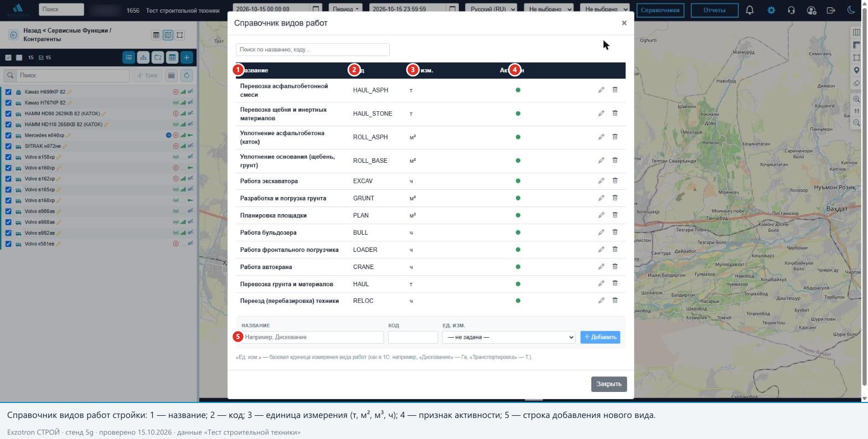This screenshot has width=868, height=439.
Task: Uncheck Камаз Н699КР 82 vehicle checkbox
Action: click(x=8, y=92)
